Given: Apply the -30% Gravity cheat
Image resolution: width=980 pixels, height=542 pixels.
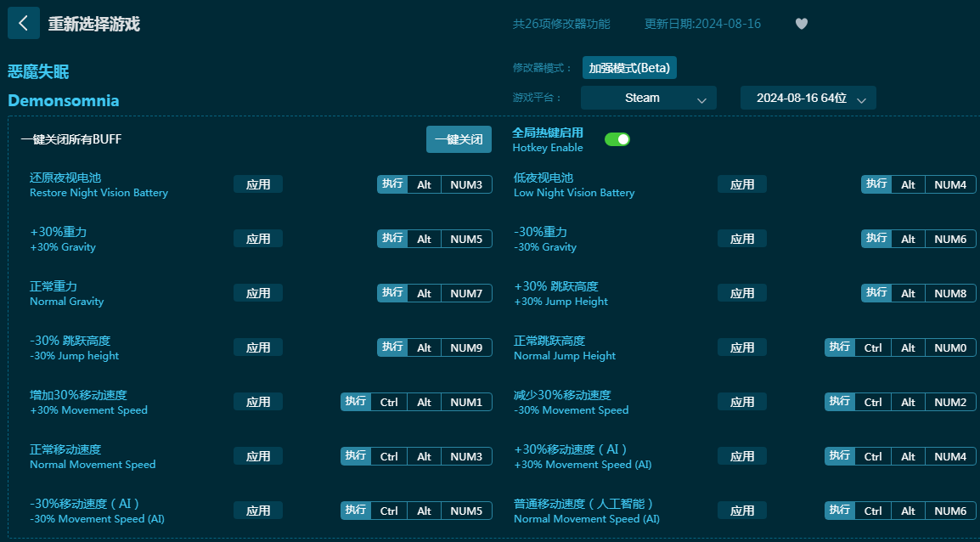Looking at the screenshot, I should [741, 239].
